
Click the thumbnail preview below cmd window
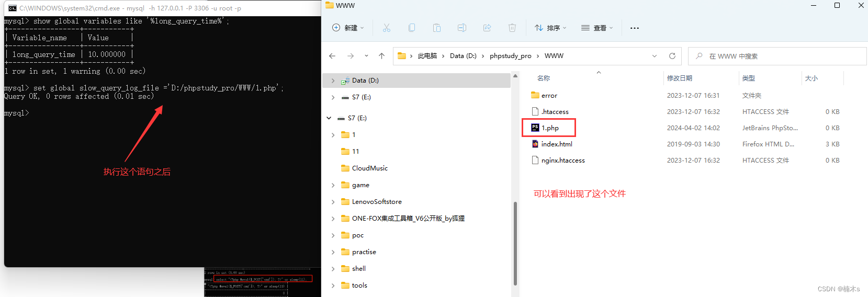coord(262,282)
